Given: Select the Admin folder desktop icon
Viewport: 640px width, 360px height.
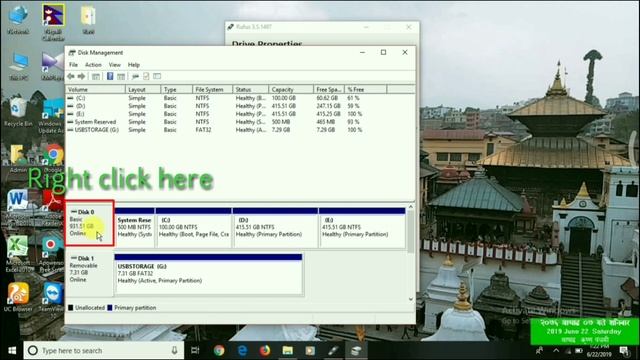Looking at the screenshot, I should click(18, 158).
